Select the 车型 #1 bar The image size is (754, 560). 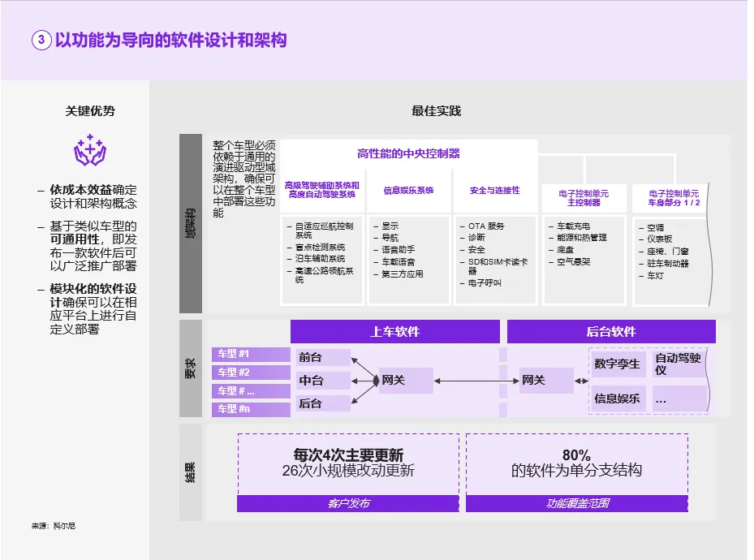[x=252, y=355]
